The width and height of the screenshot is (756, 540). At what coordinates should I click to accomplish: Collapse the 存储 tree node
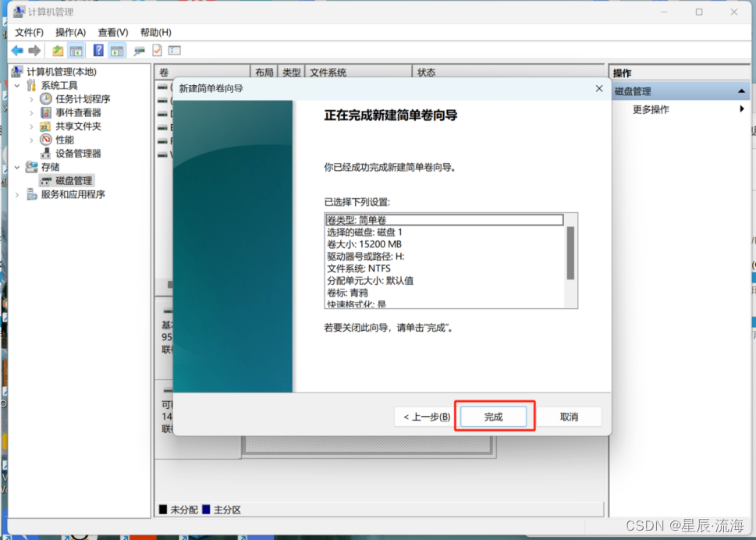point(17,167)
